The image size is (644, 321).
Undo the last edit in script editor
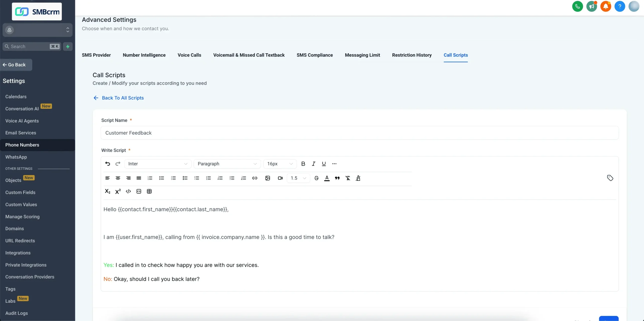pyautogui.click(x=107, y=164)
